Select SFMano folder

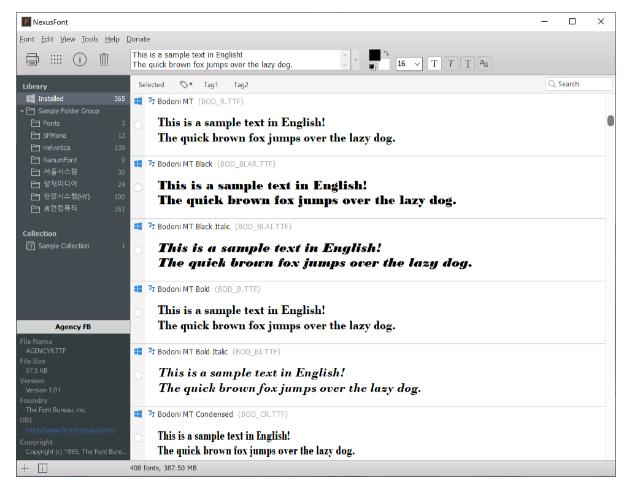click(x=73, y=135)
